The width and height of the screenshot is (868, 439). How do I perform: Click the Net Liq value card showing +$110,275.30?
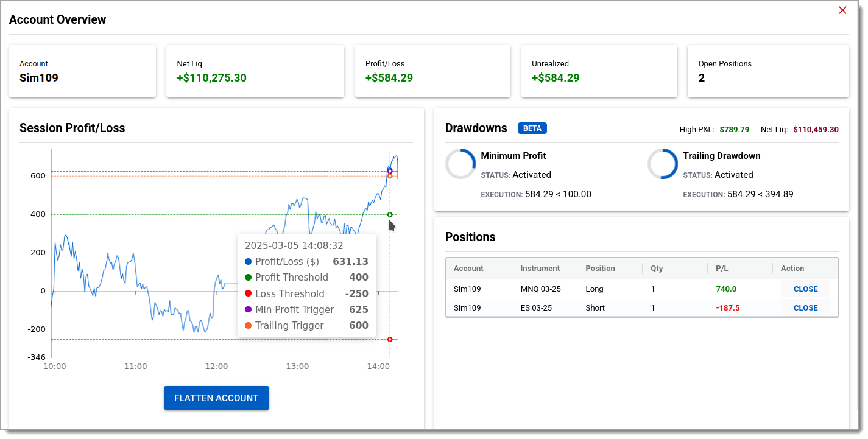[x=255, y=71]
